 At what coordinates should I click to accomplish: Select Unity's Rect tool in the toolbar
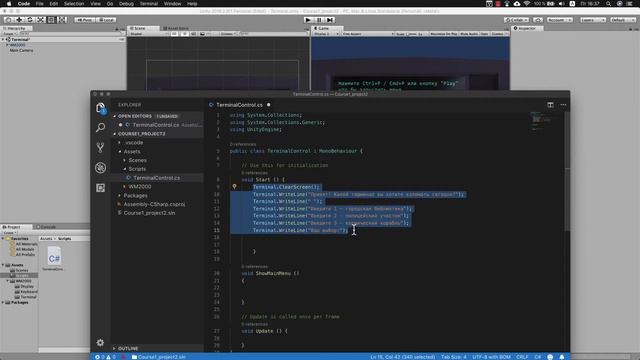[x=51, y=20]
